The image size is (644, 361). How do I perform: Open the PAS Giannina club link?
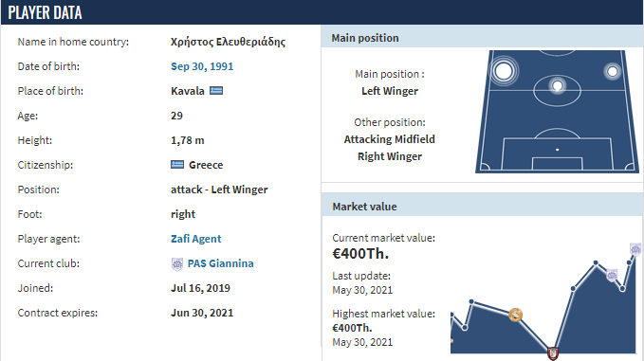(221, 263)
